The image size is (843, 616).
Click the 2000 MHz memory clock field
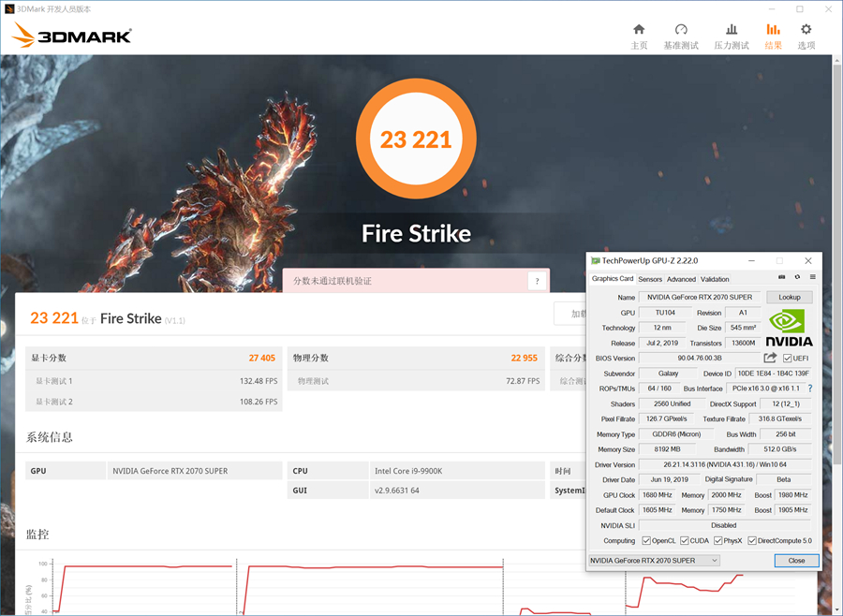point(726,494)
